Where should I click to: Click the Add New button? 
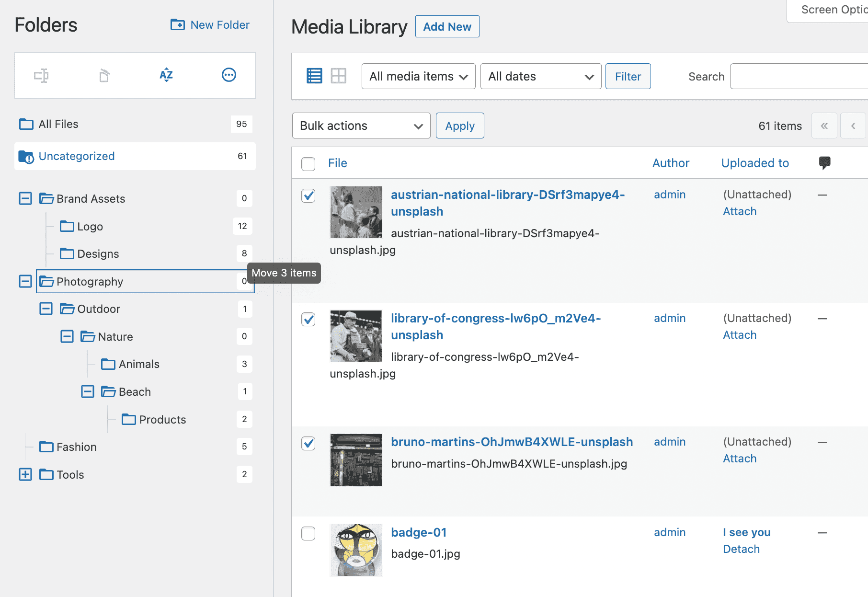click(x=446, y=26)
